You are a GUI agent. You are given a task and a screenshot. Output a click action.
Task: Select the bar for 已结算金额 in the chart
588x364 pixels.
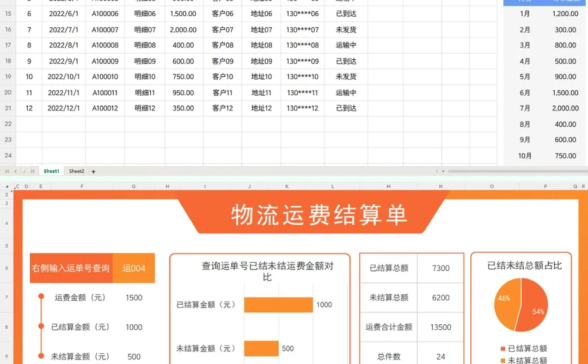click(x=278, y=305)
